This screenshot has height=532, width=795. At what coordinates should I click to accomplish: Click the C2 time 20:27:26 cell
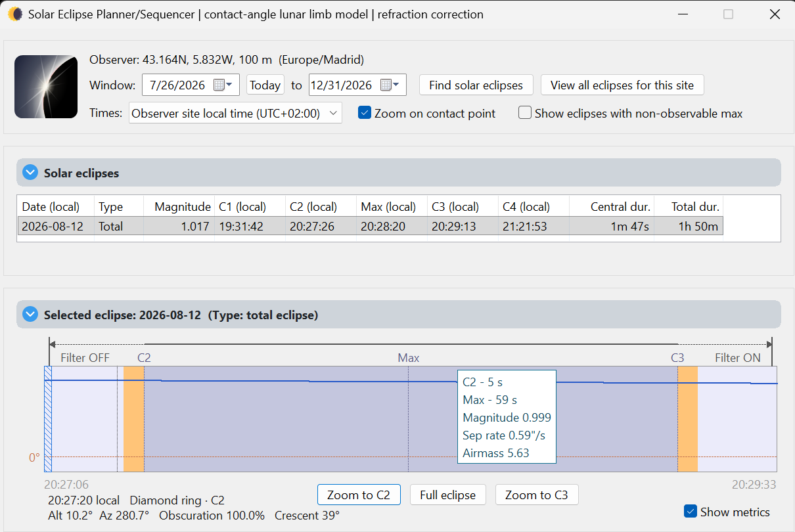click(x=321, y=227)
